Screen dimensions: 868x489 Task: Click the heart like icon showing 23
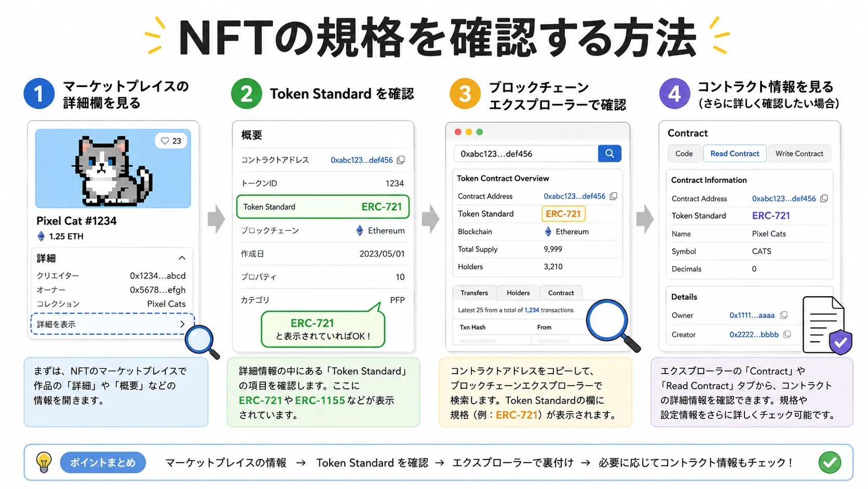(165, 141)
